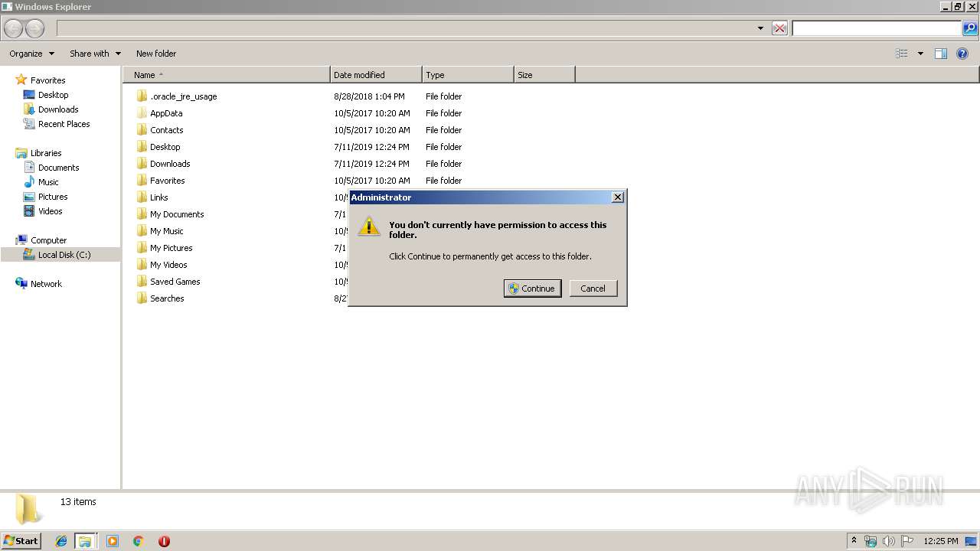980x551 pixels.
Task: Select the My Music folder
Action: click(166, 231)
